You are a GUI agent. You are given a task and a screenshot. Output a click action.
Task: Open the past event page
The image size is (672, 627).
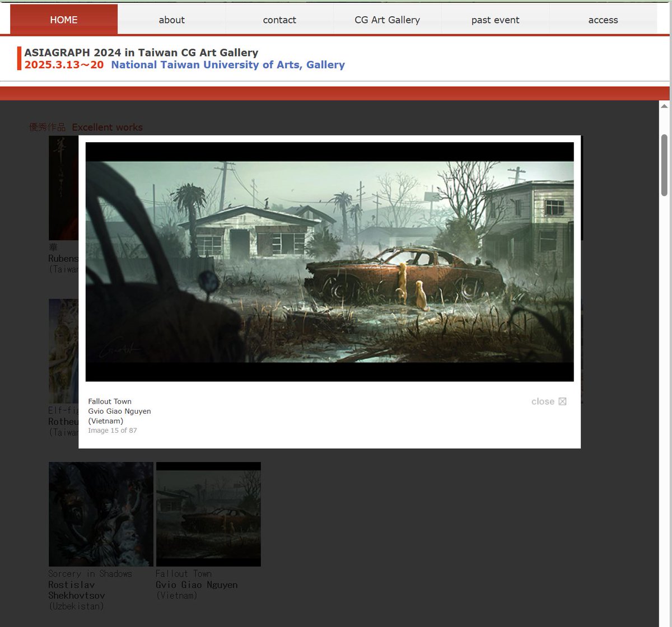tap(495, 20)
